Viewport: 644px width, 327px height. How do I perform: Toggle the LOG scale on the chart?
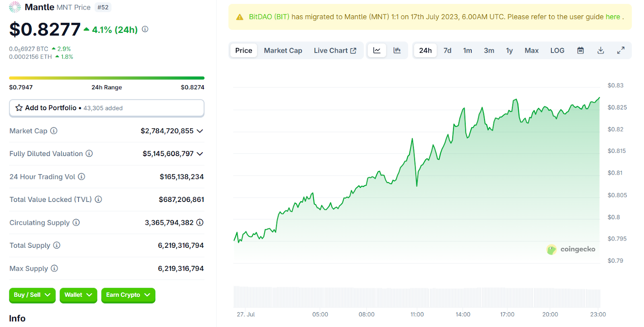(x=557, y=50)
